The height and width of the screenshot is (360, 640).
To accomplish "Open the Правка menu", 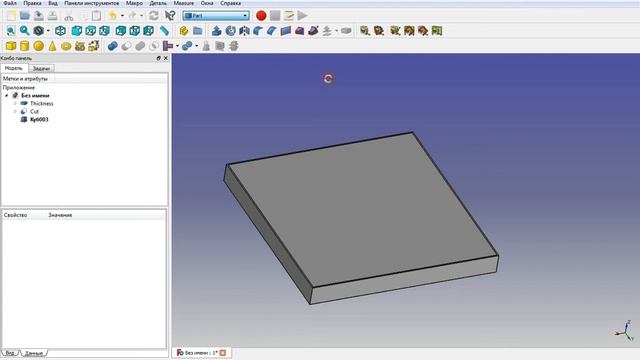I will (x=32, y=3).
